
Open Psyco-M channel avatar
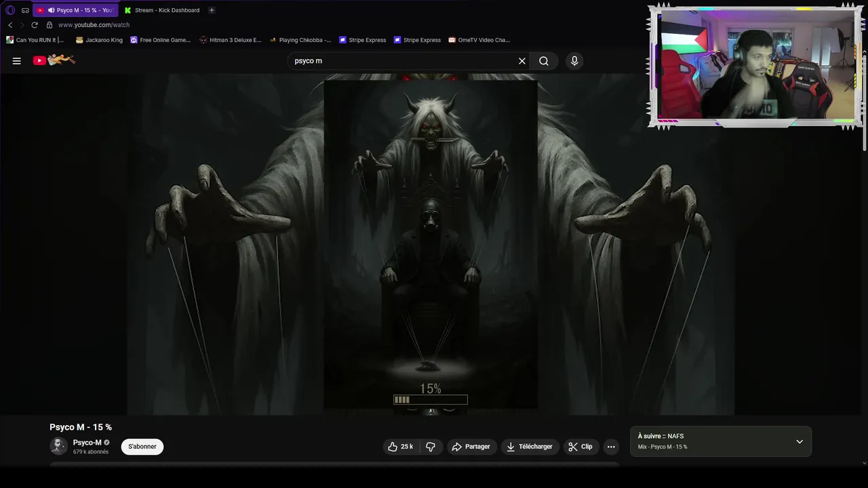pos(58,446)
